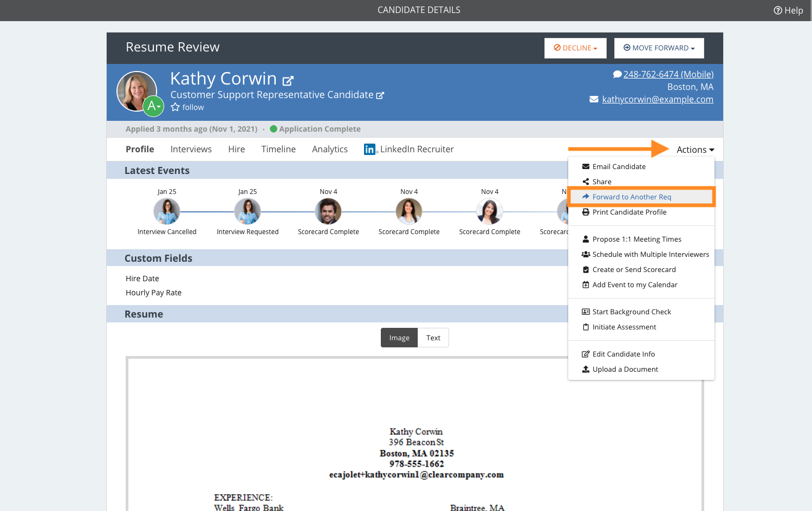
Task: Switch to the Timeline tab
Action: [x=278, y=149]
